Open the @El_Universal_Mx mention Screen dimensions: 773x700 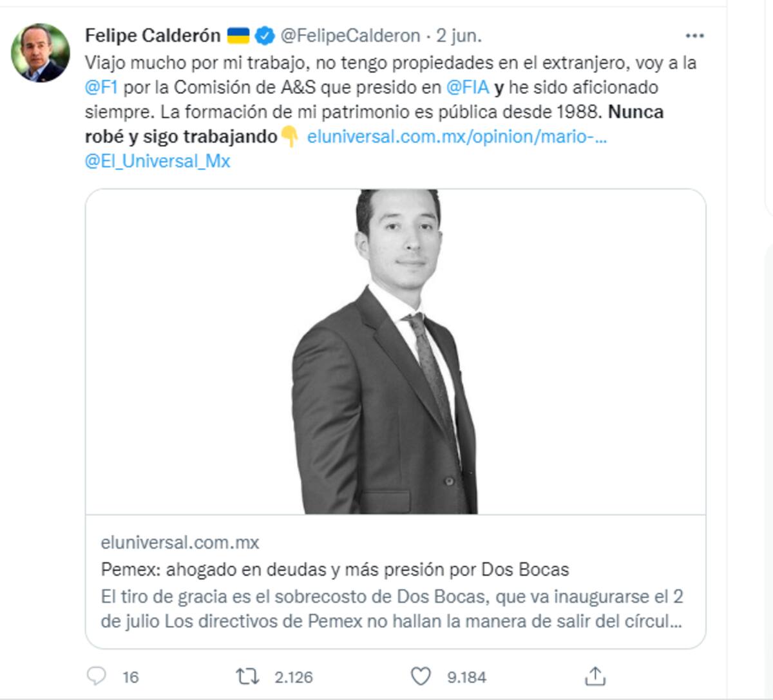pyautogui.click(x=157, y=161)
